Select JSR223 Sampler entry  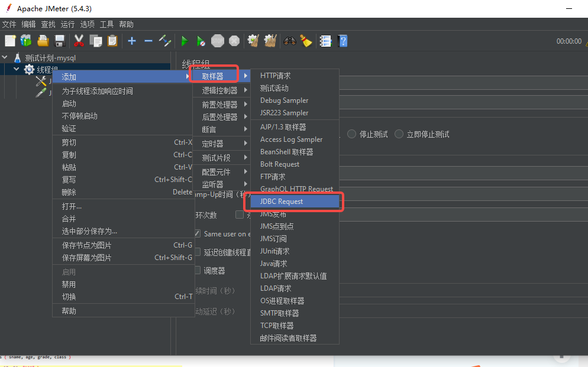[x=295, y=113]
